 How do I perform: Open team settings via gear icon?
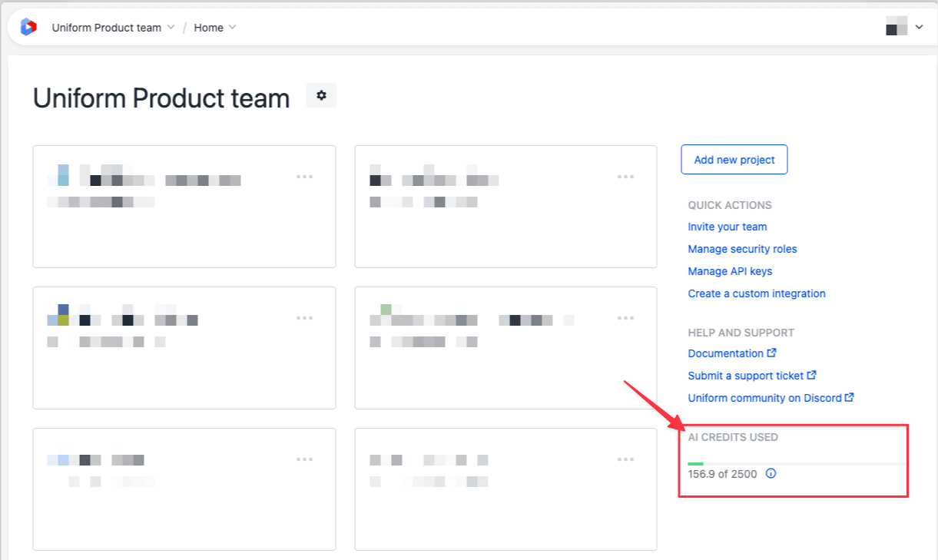(x=321, y=96)
